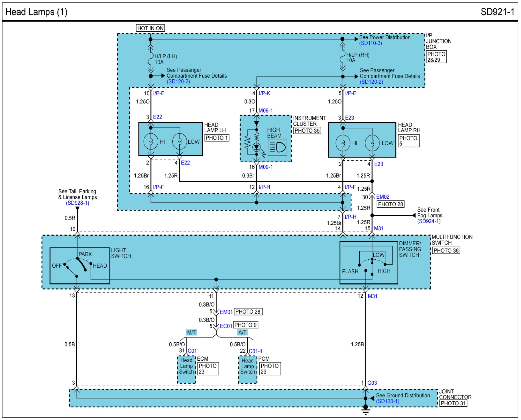
Task: Click the EM02 connector label
Action: pyautogui.click(x=383, y=197)
